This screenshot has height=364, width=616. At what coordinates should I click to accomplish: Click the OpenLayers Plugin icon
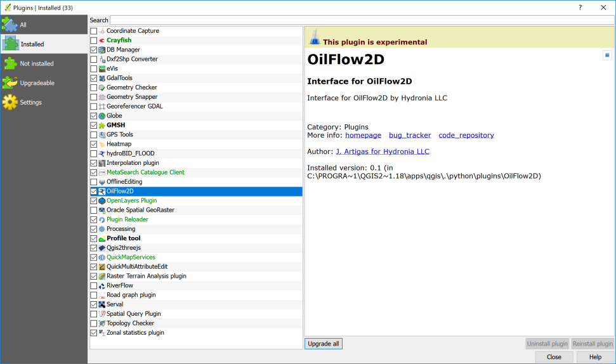(102, 201)
